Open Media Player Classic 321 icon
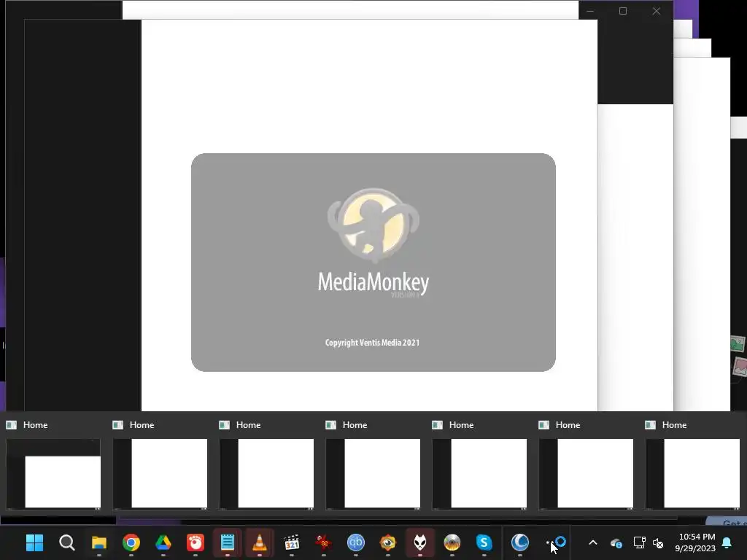 (292, 542)
